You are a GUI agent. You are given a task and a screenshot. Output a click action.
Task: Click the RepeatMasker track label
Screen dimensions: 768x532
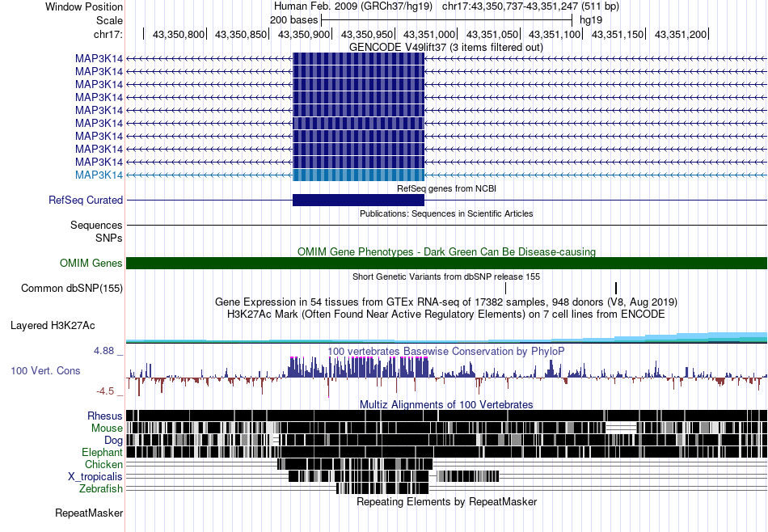[x=89, y=513]
